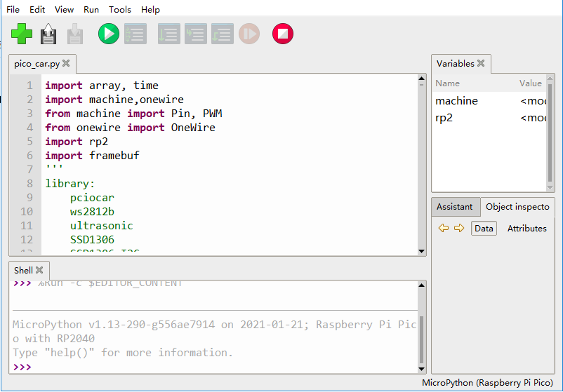563x392 pixels.
Task: Stop/restart backend with red stop button
Action: (x=283, y=34)
